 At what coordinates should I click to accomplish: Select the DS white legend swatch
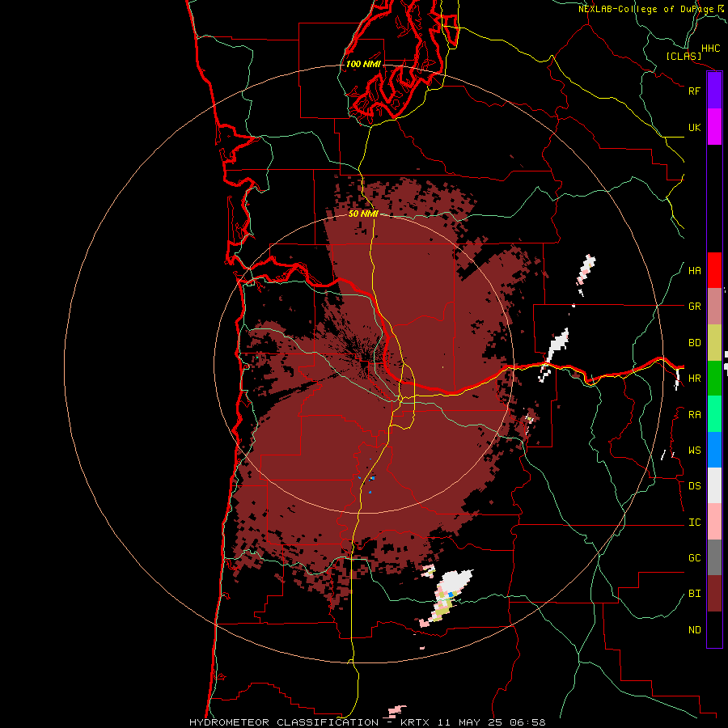tap(714, 485)
